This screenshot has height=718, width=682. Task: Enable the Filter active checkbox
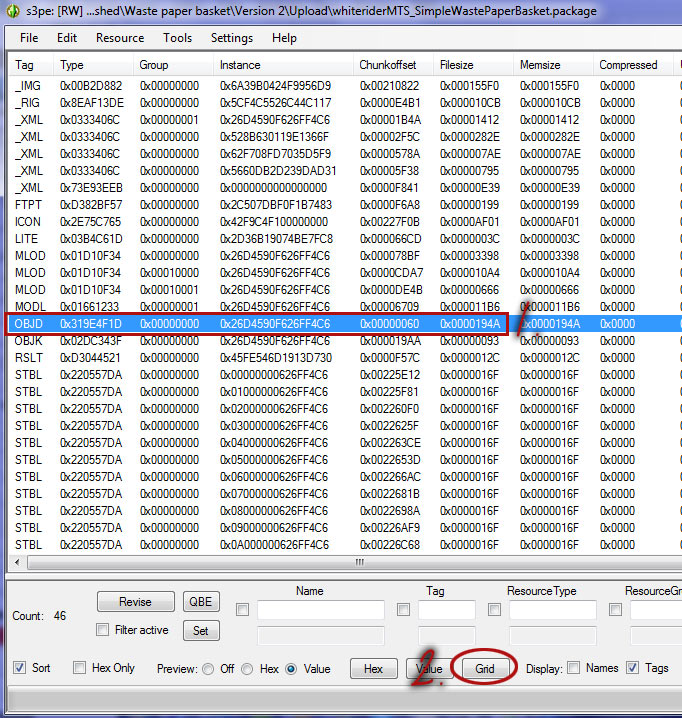tap(102, 630)
